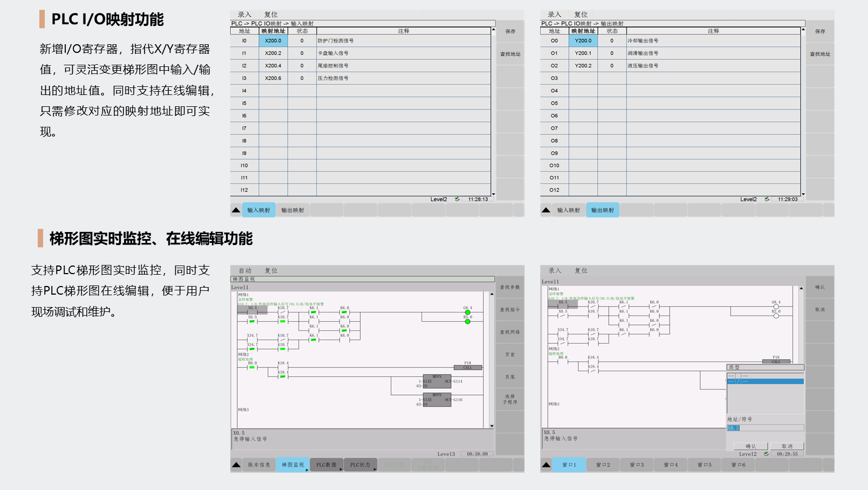Select the X200.2 mapping address cell
The height and width of the screenshot is (490, 868).
273,53
